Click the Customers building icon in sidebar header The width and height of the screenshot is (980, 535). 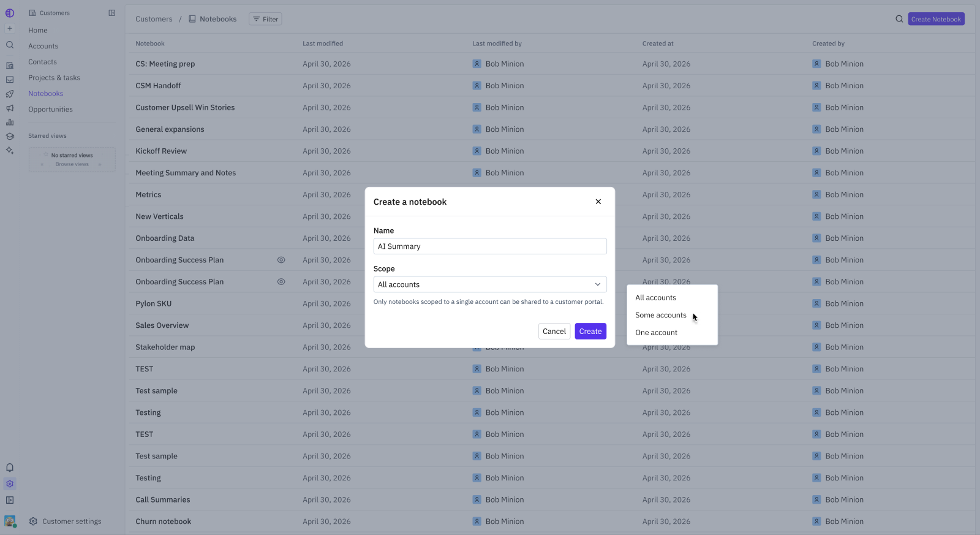[32, 13]
